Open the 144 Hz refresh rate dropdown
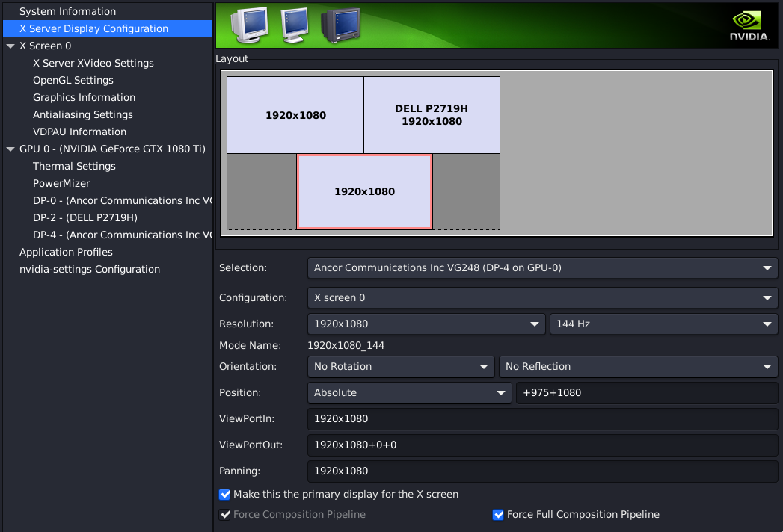Screen dimensions: 783x532 coord(663,324)
